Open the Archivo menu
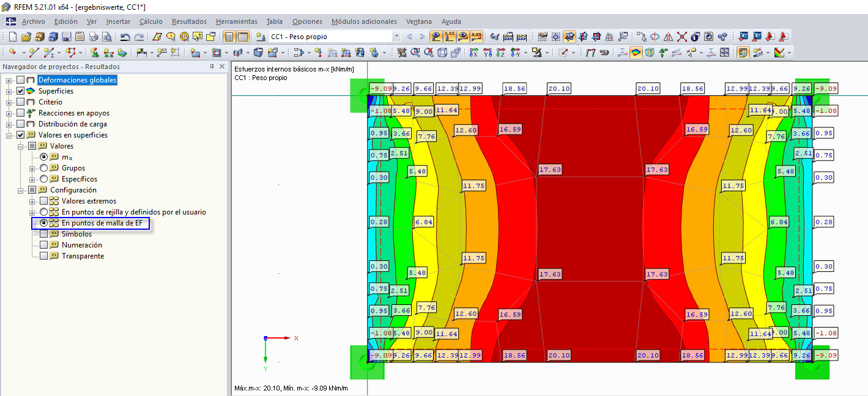This screenshot has width=868, height=396. coord(33,21)
